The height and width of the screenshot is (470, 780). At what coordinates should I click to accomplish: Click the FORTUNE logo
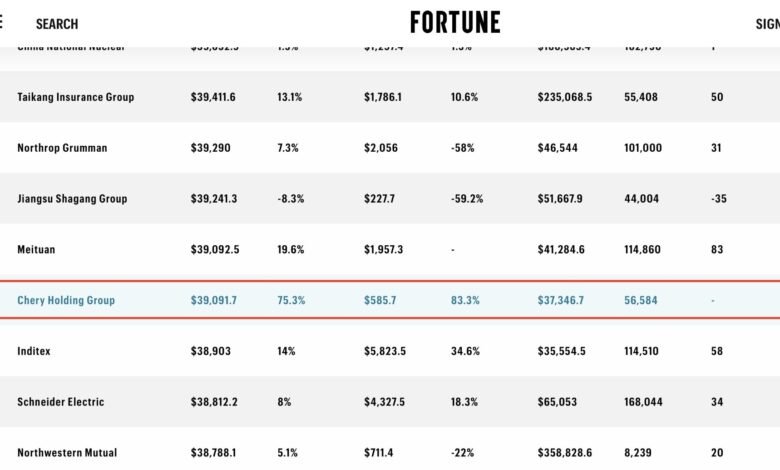coord(455,22)
